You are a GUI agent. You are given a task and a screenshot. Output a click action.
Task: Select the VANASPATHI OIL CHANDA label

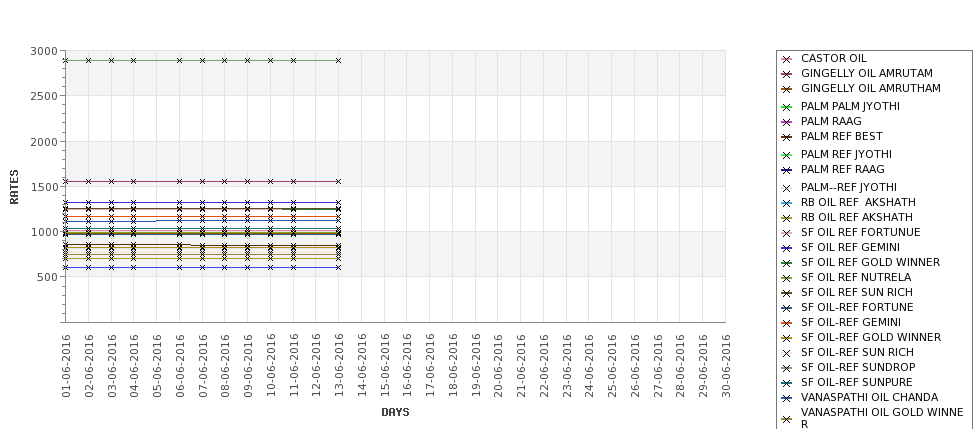[869, 397]
